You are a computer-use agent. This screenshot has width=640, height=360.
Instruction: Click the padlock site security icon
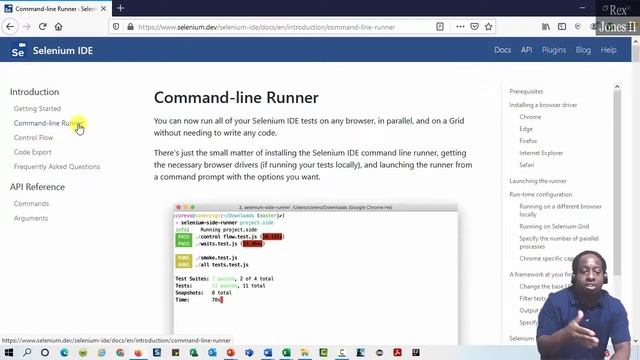point(130,27)
